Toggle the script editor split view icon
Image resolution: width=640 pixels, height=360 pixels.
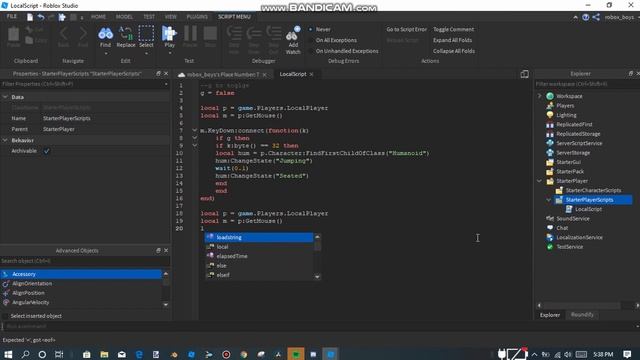[x=524, y=74]
